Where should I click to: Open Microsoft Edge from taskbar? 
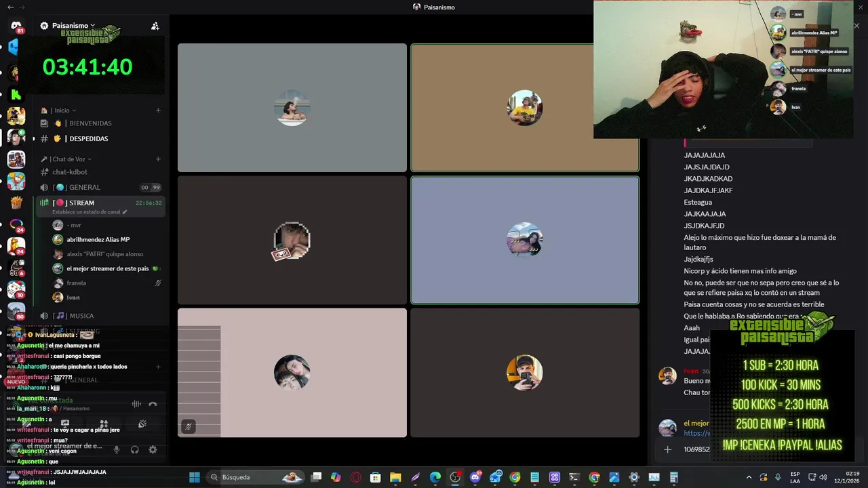[x=435, y=477]
